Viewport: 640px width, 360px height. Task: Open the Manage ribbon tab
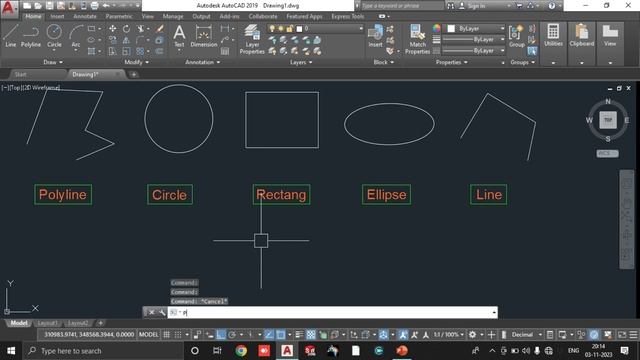173,16
